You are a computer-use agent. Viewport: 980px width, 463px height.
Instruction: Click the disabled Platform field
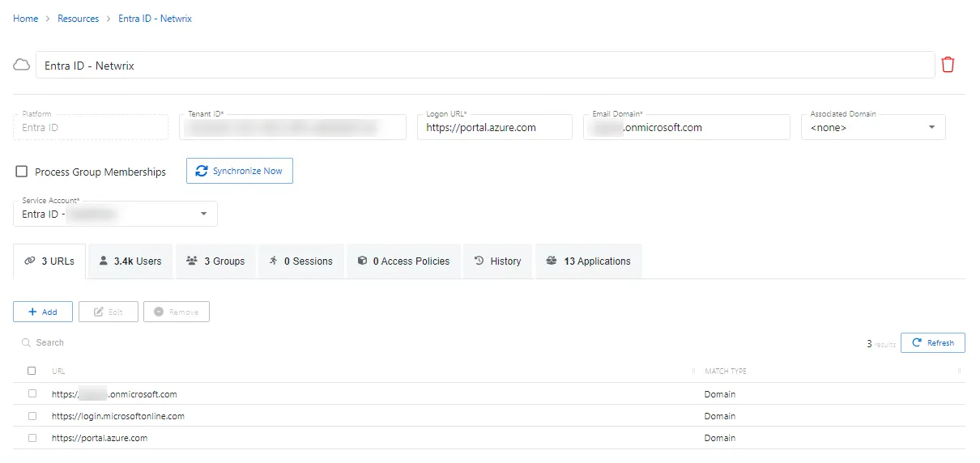tap(91, 127)
